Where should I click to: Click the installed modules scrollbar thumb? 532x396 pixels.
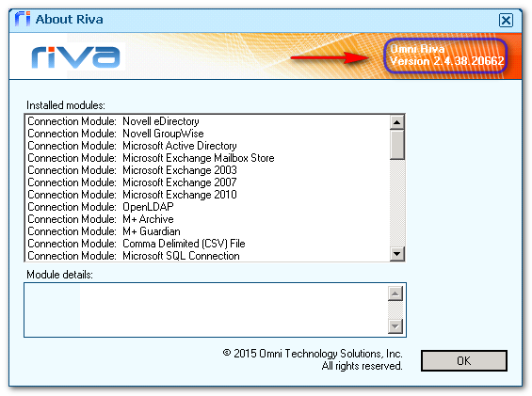coord(396,145)
